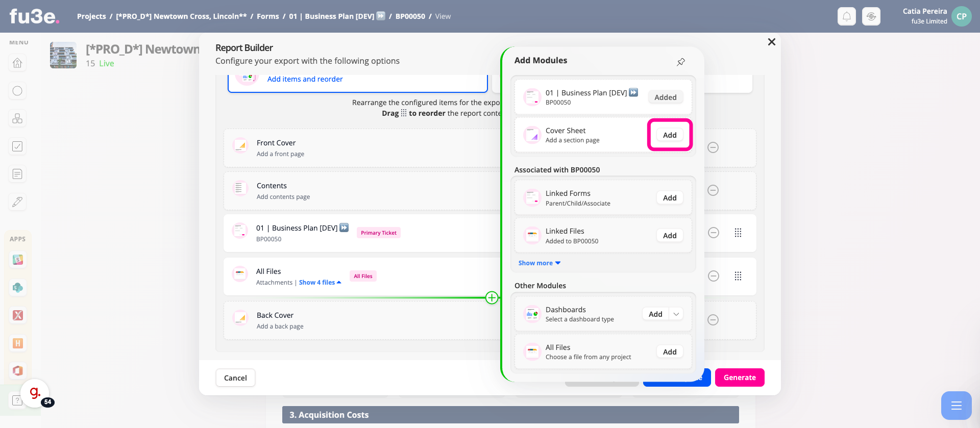Add the Linked Forms module

click(670, 198)
